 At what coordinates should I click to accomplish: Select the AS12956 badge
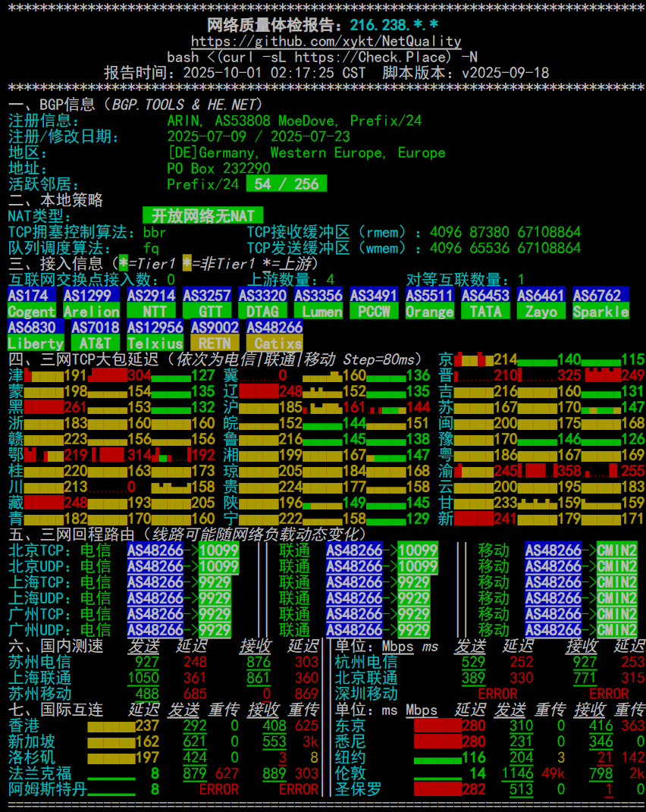pyautogui.click(x=155, y=328)
